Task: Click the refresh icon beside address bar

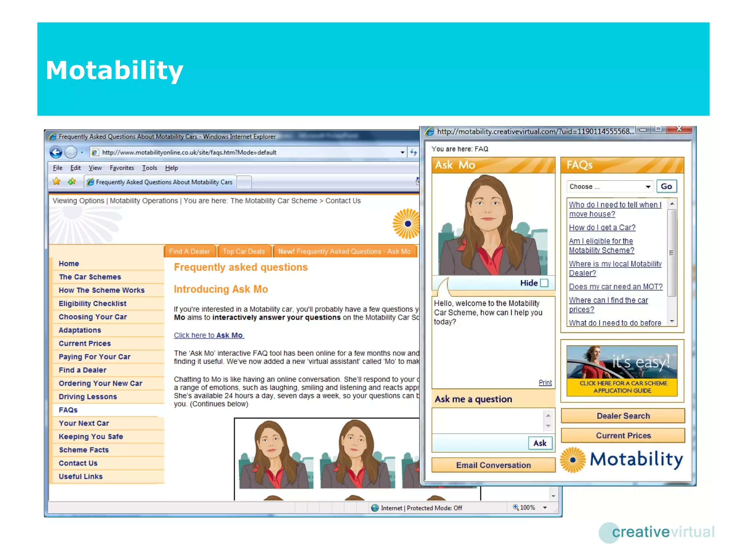Action: [x=414, y=152]
